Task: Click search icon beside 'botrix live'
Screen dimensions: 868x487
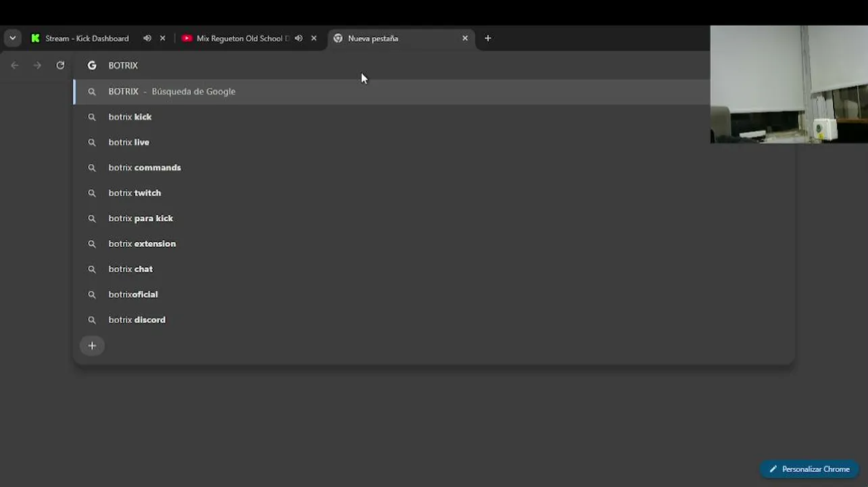Action: click(92, 142)
